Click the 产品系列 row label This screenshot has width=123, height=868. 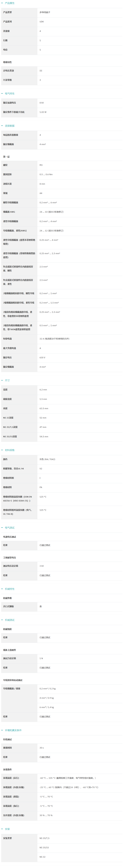(x=7, y=22)
